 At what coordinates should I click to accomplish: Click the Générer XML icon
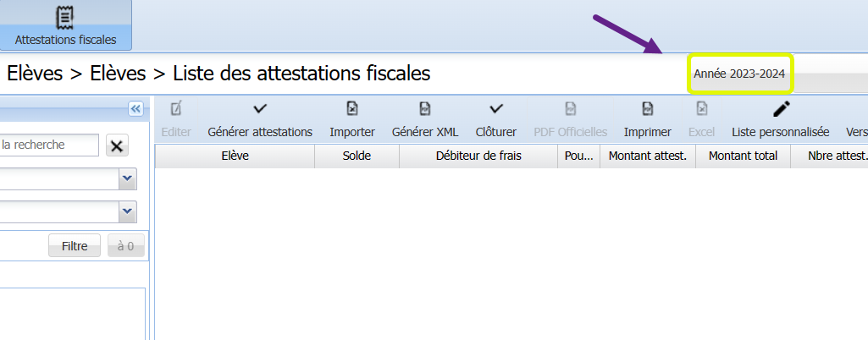[x=425, y=109]
